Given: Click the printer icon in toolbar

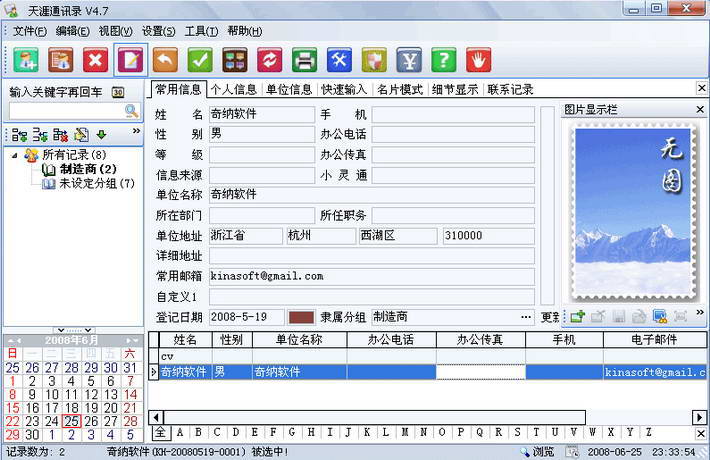Looking at the screenshot, I should 304,60.
